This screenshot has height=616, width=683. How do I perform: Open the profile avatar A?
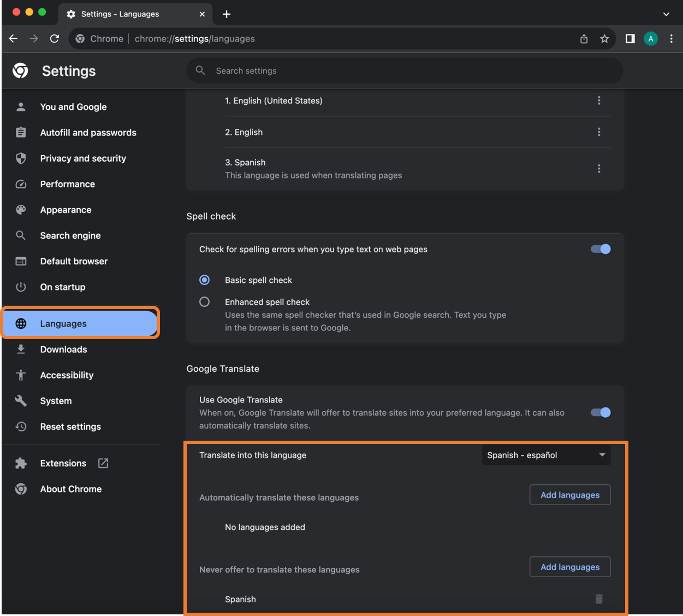pos(651,38)
